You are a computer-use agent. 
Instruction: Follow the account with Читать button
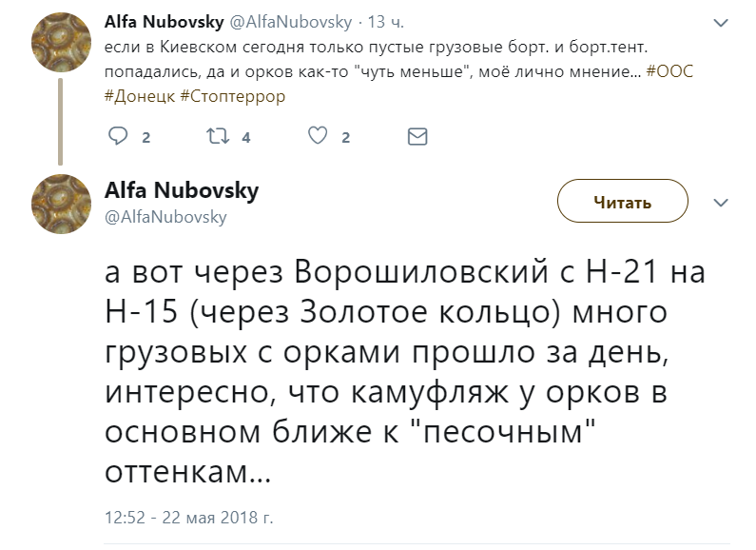point(623,201)
